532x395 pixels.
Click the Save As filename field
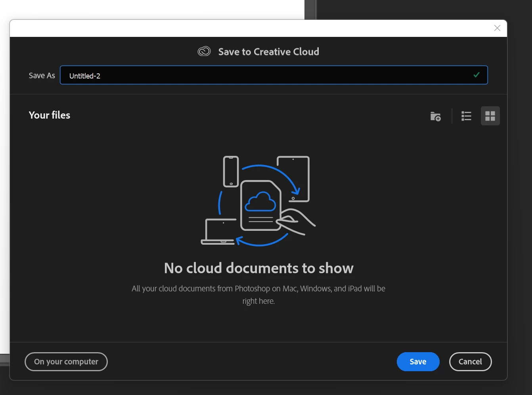[x=274, y=75]
